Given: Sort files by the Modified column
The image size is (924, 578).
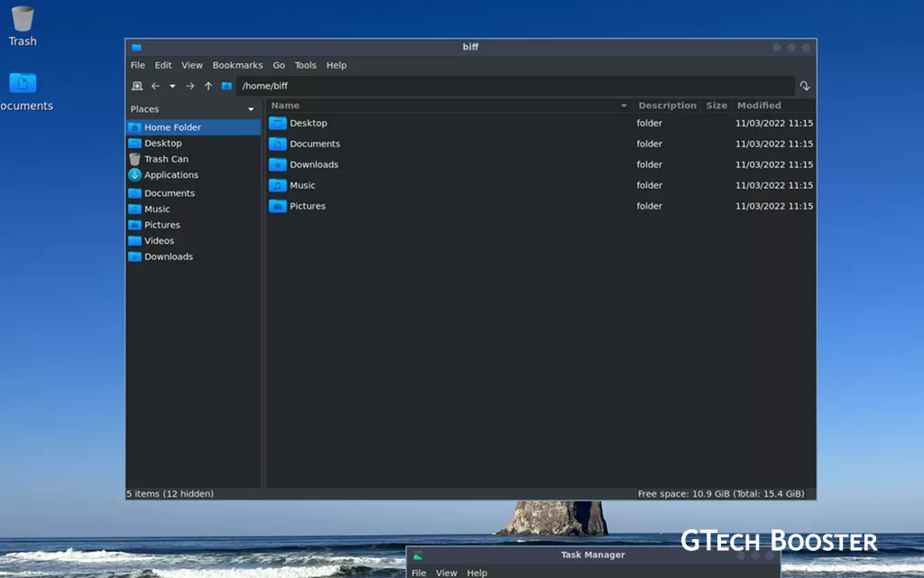Looking at the screenshot, I should tap(759, 106).
